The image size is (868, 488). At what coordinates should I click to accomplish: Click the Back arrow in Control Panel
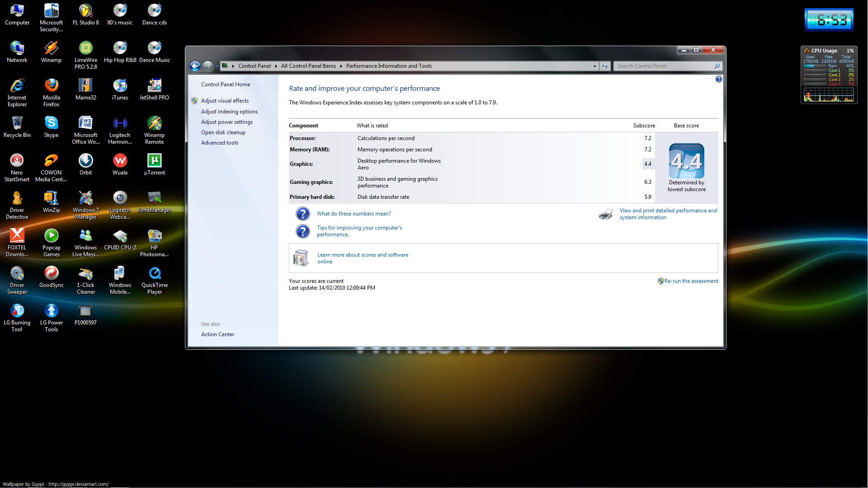click(x=195, y=66)
